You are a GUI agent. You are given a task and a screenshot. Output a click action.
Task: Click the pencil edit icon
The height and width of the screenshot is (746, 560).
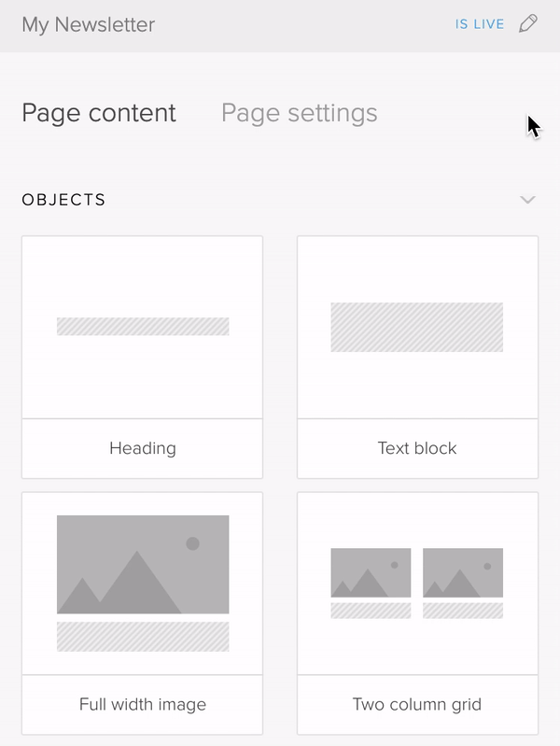527,23
